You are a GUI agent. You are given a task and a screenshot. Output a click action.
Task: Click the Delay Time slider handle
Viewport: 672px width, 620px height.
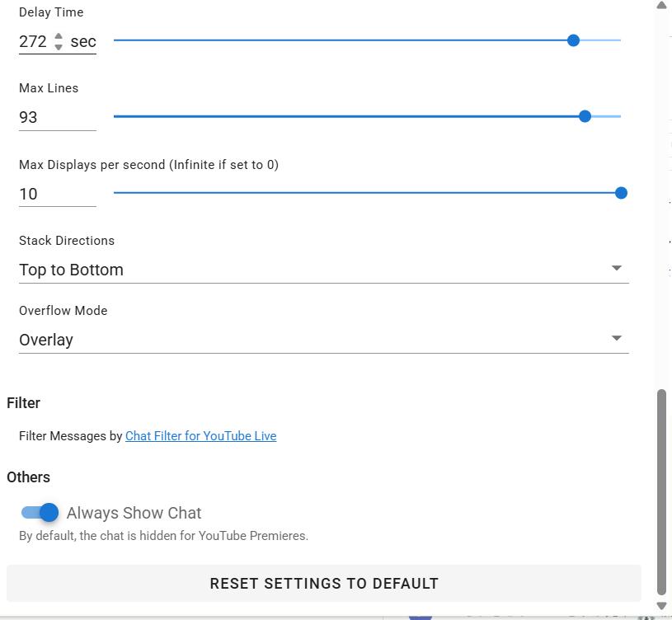(573, 40)
